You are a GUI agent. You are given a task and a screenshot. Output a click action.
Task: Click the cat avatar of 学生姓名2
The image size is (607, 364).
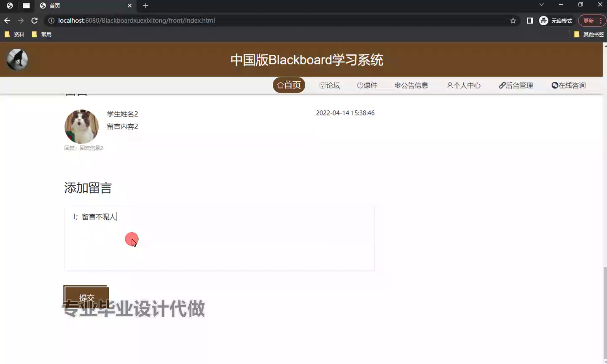pyautogui.click(x=81, y=126)
